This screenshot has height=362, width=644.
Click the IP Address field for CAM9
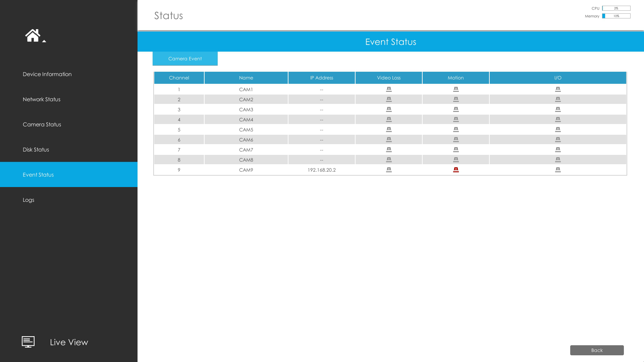tap(322, 170)
